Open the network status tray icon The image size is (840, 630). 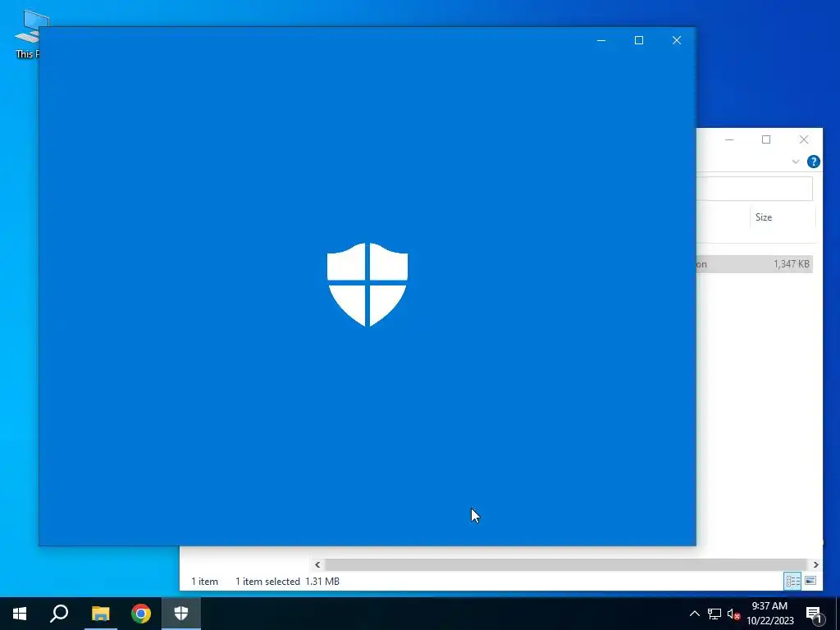click(714, 614)
